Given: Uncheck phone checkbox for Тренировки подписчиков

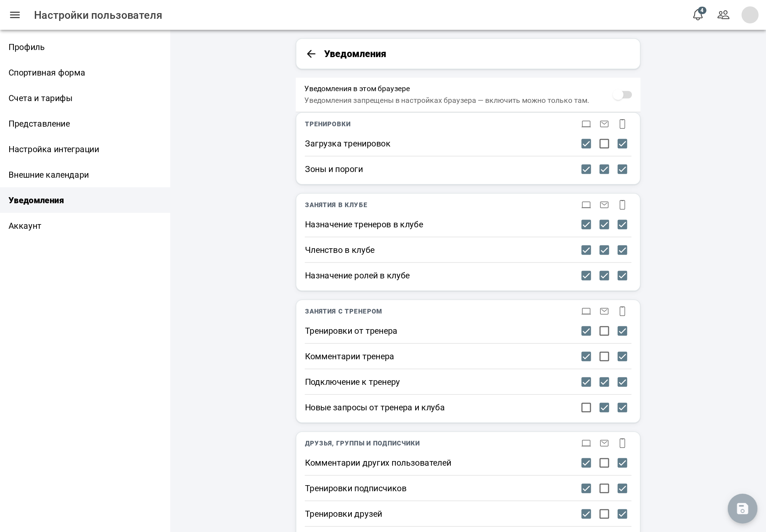Looking at the screenshot, I should [x=622, y=488].
